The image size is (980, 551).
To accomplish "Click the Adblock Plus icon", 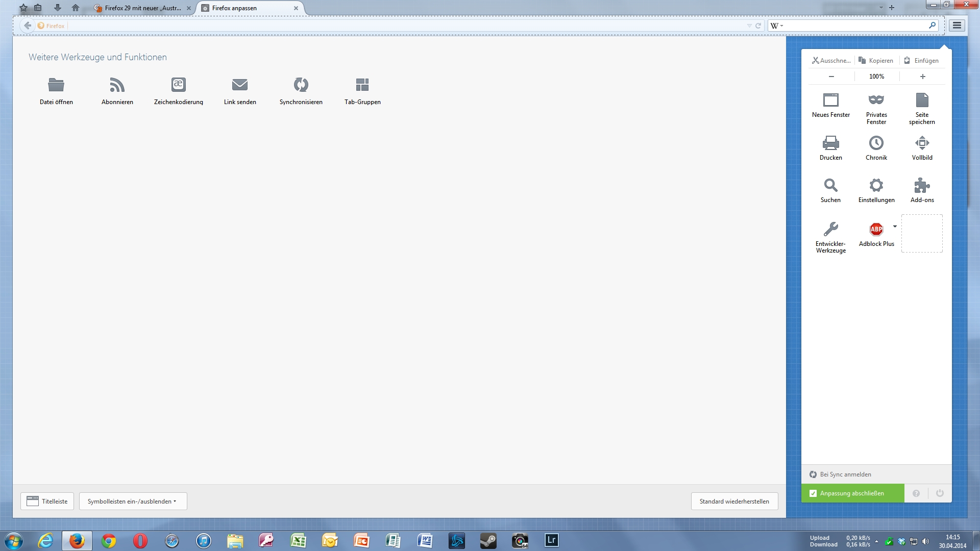I will pyautogui.click(x=876, y=229).
